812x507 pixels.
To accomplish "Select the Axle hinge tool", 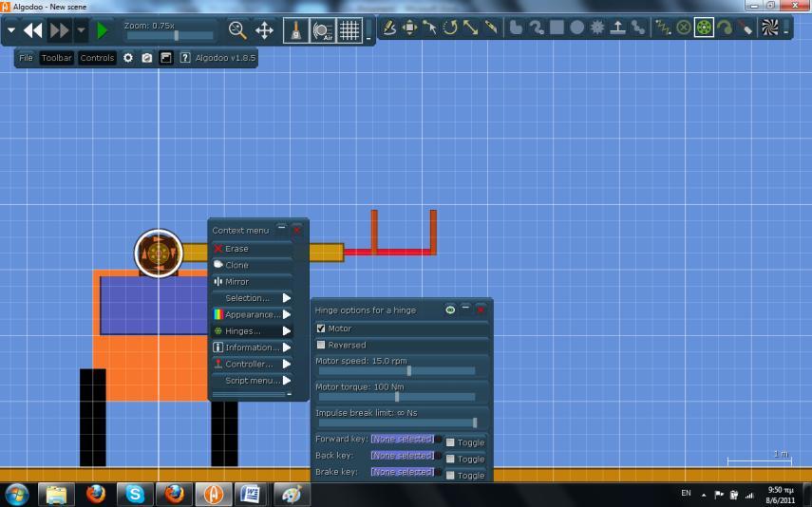I will point(704,28).
